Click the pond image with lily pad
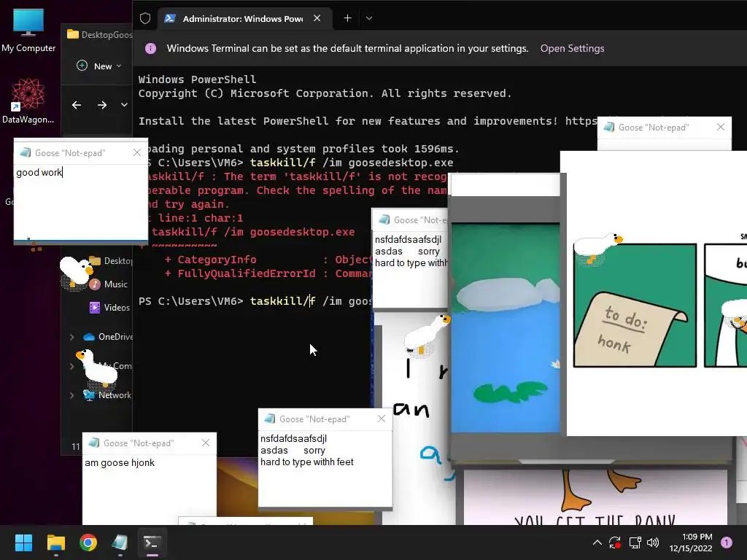Viewport: 747px width, 560px height. (x=506, y=327)
